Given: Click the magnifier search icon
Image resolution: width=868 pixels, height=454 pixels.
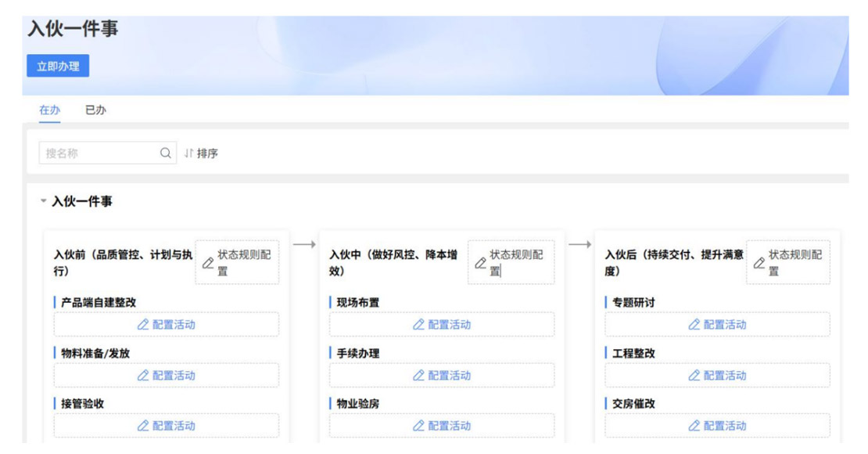Looking at the screenshot, I should pyautogui.click(x=165, y=153).
